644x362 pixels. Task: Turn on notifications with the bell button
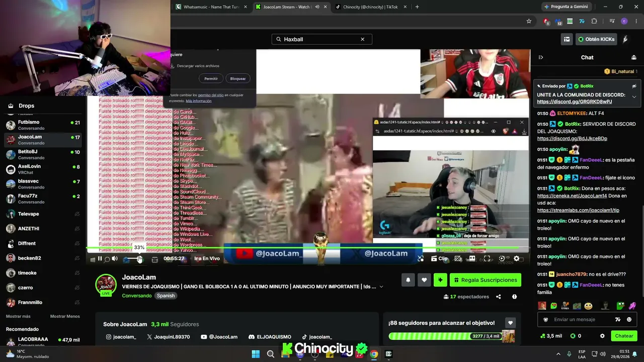pyautogui.click(x=408, y=280)
